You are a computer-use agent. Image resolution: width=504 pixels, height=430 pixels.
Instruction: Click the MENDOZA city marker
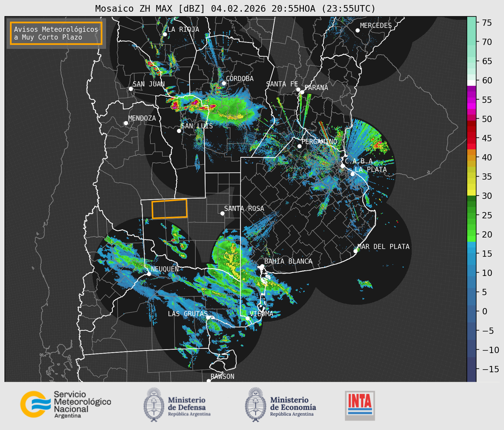click(126, 123)
